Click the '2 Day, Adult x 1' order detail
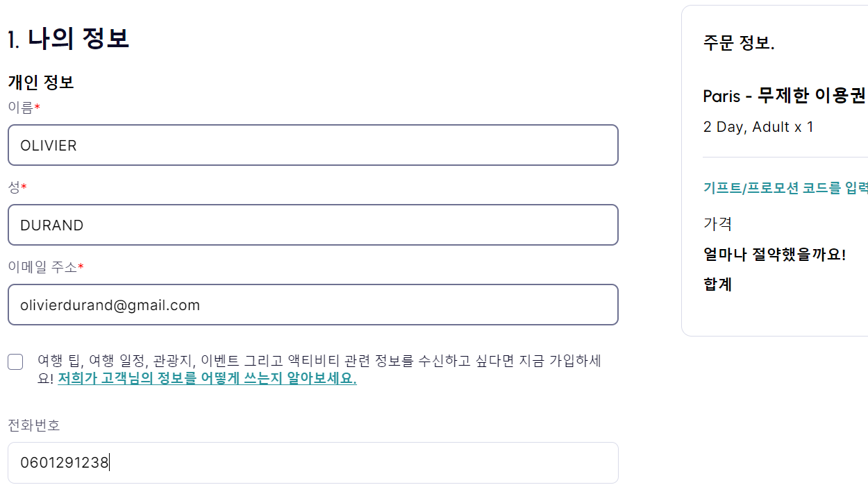 [758, 127]
